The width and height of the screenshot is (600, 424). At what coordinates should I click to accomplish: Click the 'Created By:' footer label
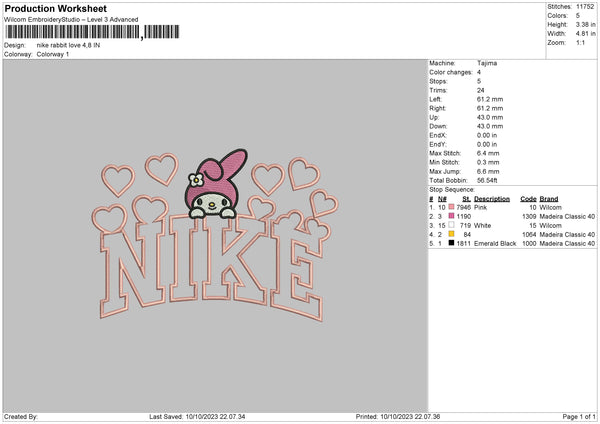[x=21, y=416]
